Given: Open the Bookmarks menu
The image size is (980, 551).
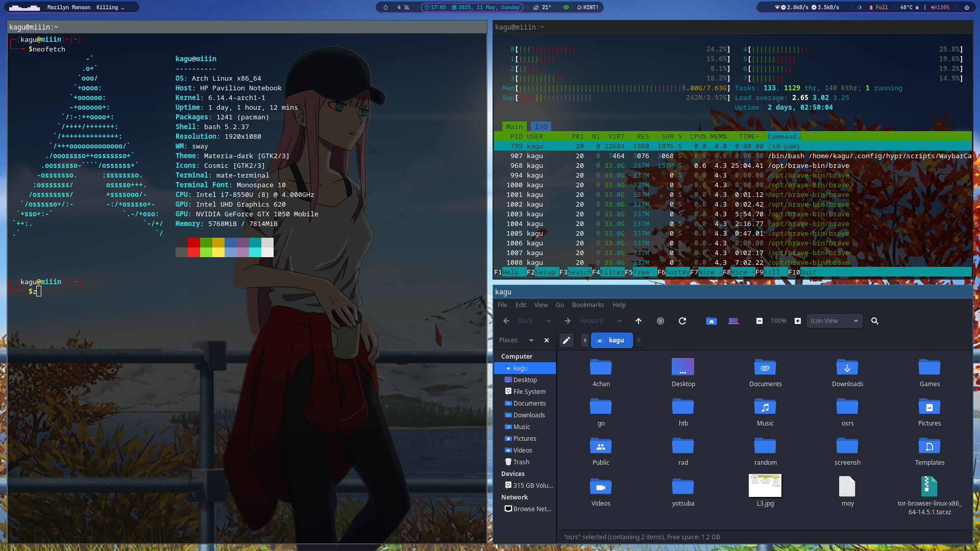Looking at the screenshot, I should pos(588,305).
